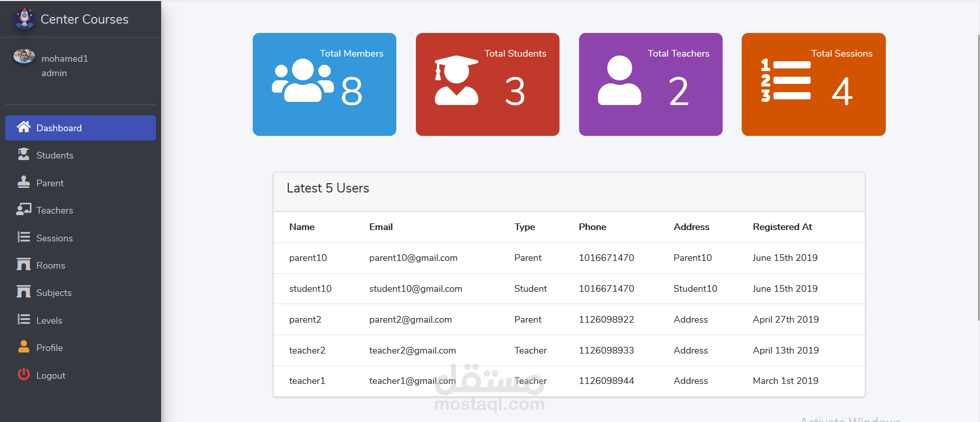
Task: Click the Sessions list icon in sidebar
Action: pyautogui.click(x=24, y=237)
